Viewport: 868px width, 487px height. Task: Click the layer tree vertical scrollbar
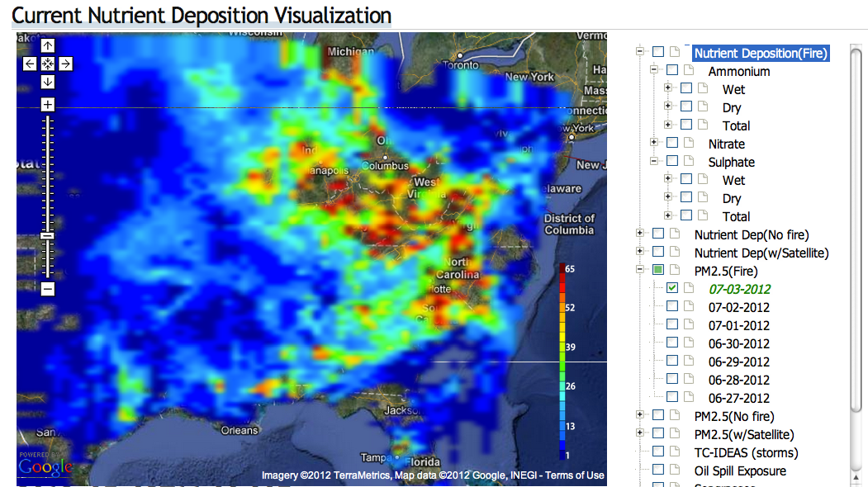click(856, 229)
